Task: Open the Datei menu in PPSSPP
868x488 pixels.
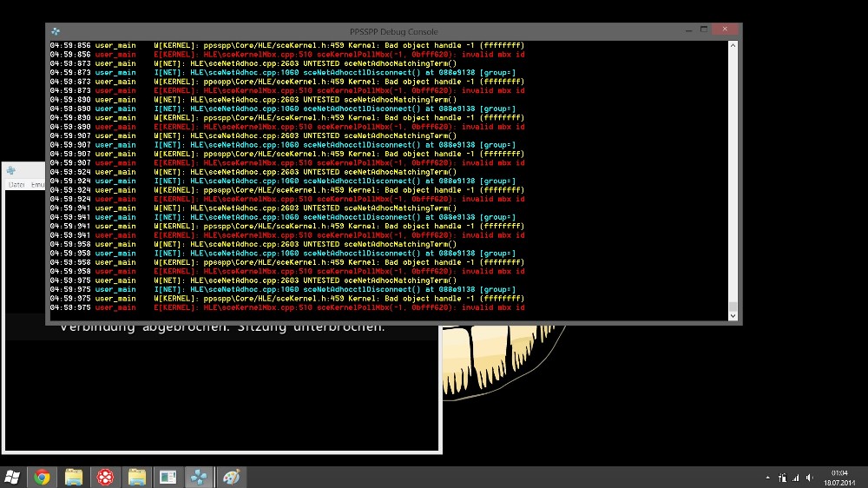Action: pos(16,184)
